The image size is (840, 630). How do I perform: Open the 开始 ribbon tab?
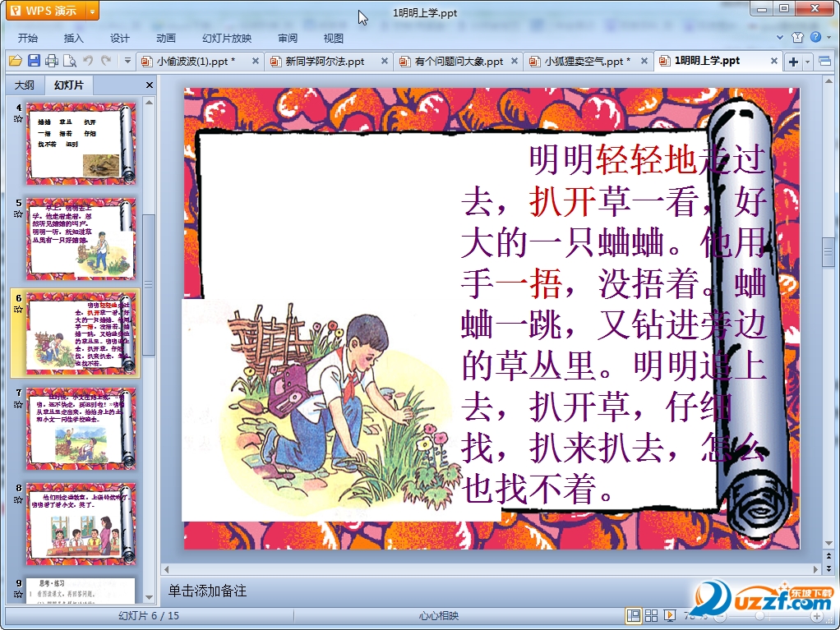[x=28, y=38]
